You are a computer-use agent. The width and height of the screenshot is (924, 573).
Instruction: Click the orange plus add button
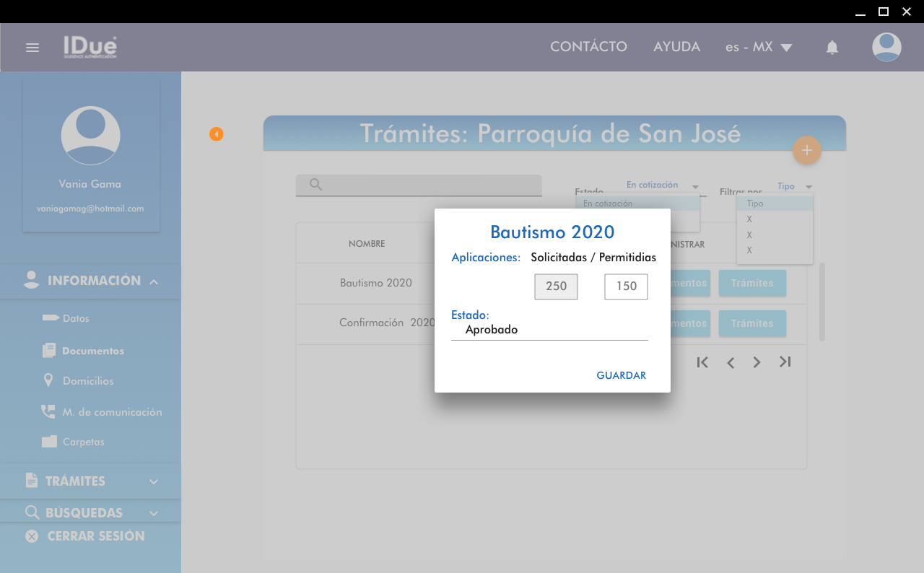tap(806, 150)
